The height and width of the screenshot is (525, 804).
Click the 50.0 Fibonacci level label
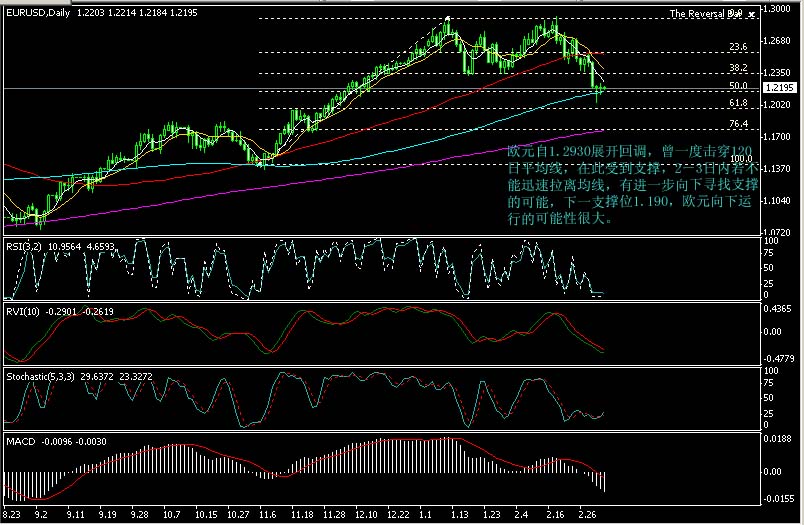click(x=738, y=86)
